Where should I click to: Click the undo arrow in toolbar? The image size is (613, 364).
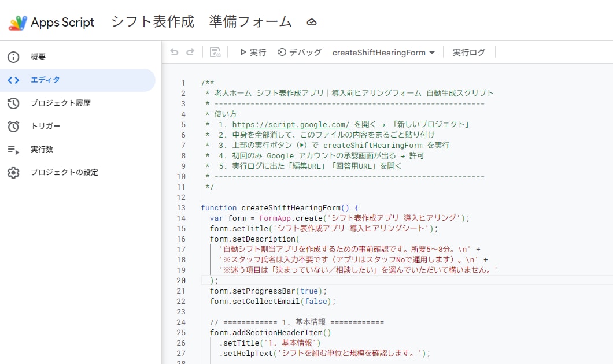[175, 52]
